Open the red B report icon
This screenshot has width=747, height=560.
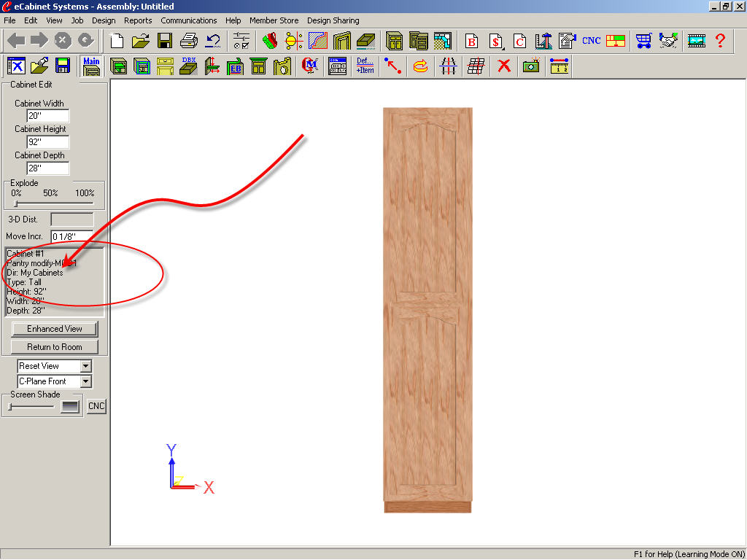[x=472, y=41]
